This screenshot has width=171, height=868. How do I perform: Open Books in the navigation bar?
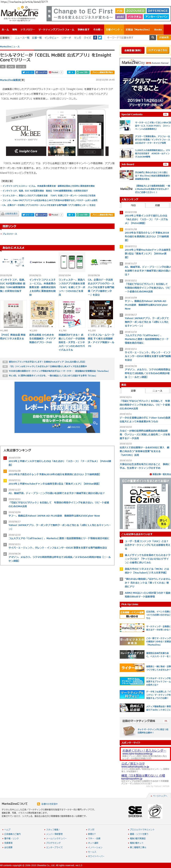(158, 30)
